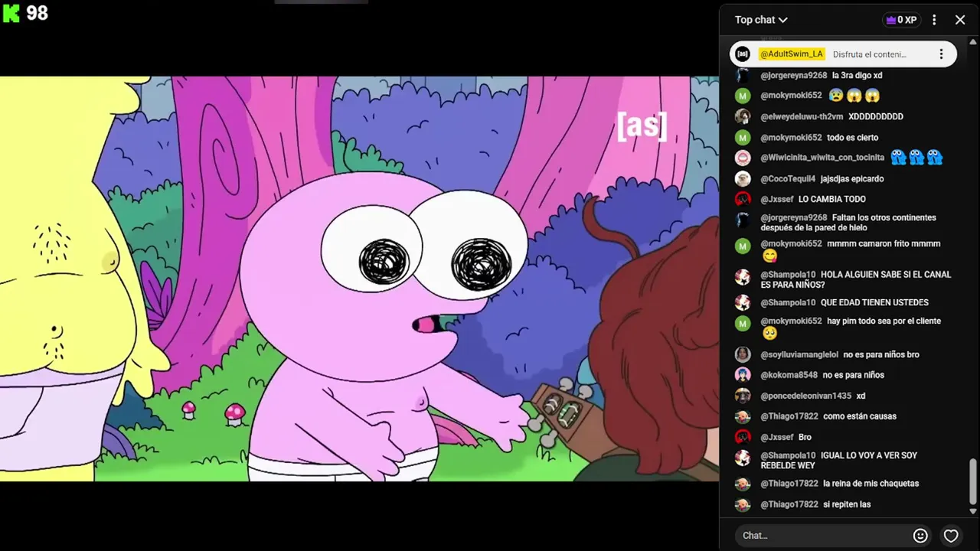Select @kokoma8548 message 'no es para niños'
Viewport: 980px width, 551px height.
tap(854, 375)
